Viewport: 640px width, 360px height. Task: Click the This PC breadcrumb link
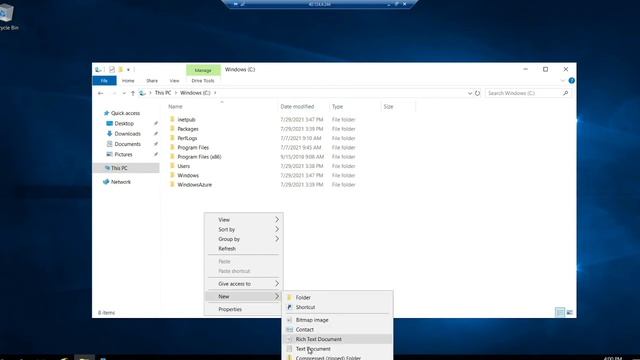pos(163,93)
